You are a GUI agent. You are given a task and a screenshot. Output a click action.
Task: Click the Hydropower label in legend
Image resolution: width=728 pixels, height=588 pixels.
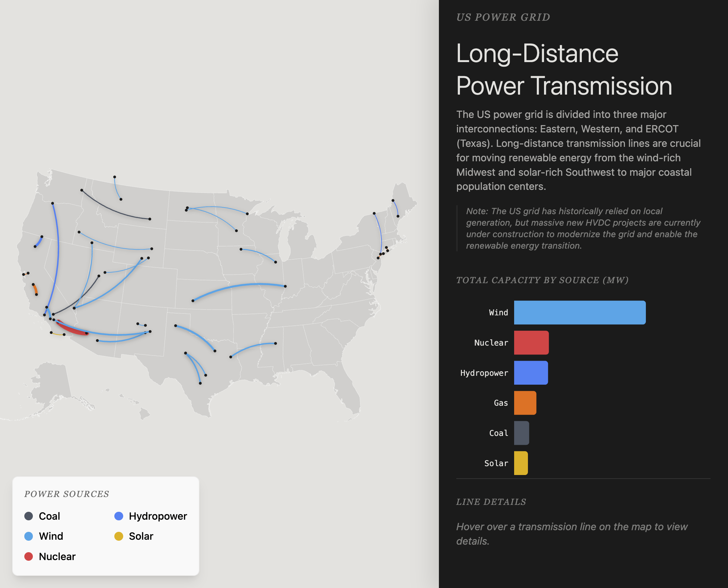[x=158, y=516]
